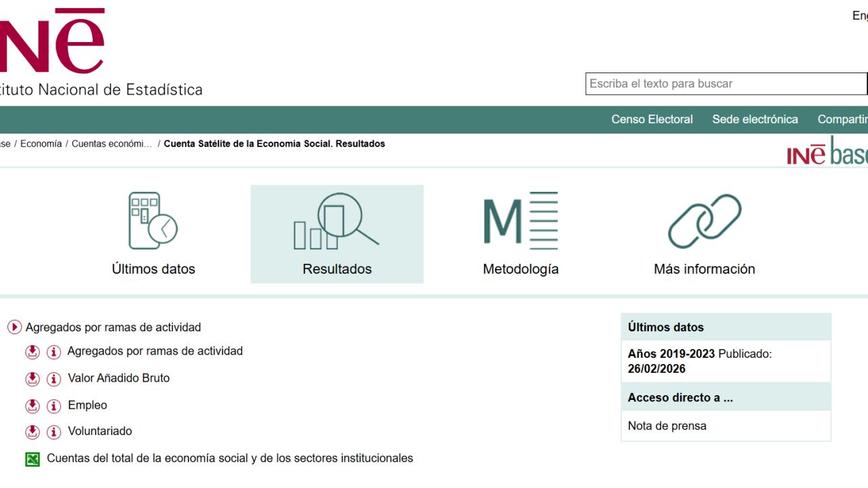Collapse the Agregados por ramas de actividad section
868x488 pixels.
pyautogui.click(x=14, y=327)
